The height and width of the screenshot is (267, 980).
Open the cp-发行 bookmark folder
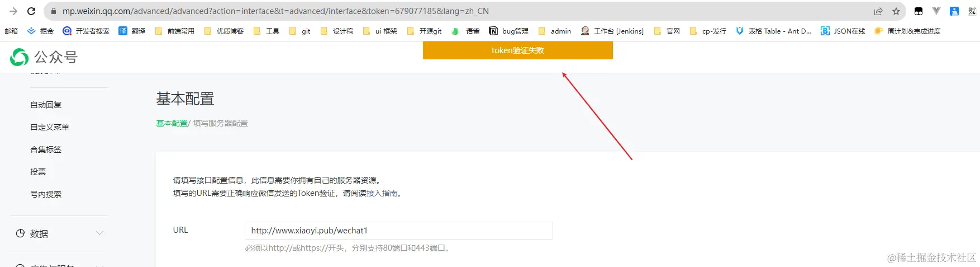(x=708, y=31)
